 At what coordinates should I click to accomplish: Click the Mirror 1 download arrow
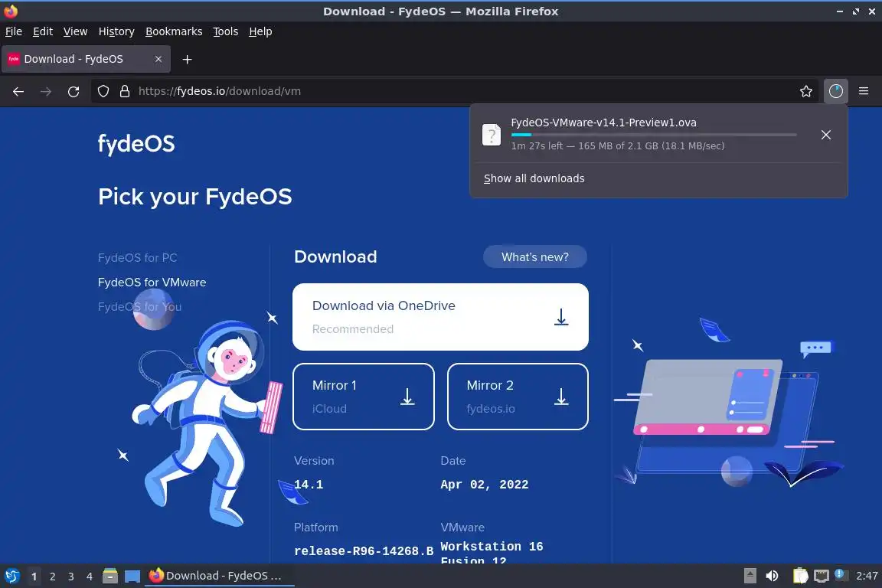pos(407,397)
